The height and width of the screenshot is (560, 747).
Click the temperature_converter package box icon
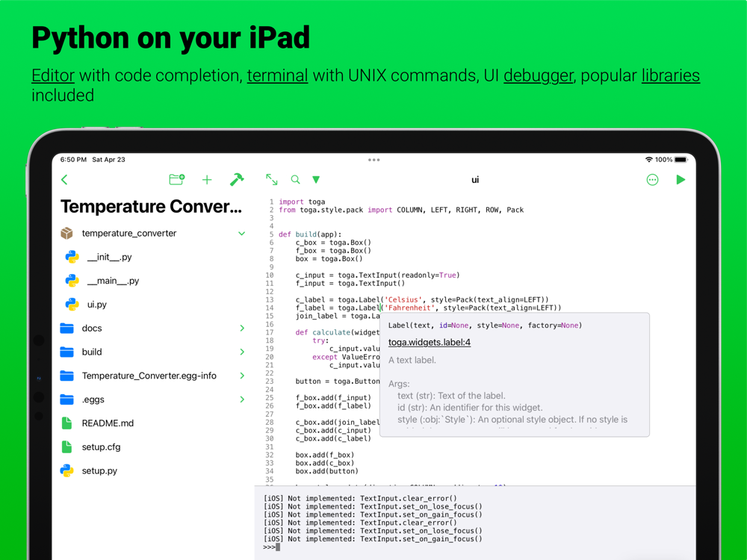[66, 233]
